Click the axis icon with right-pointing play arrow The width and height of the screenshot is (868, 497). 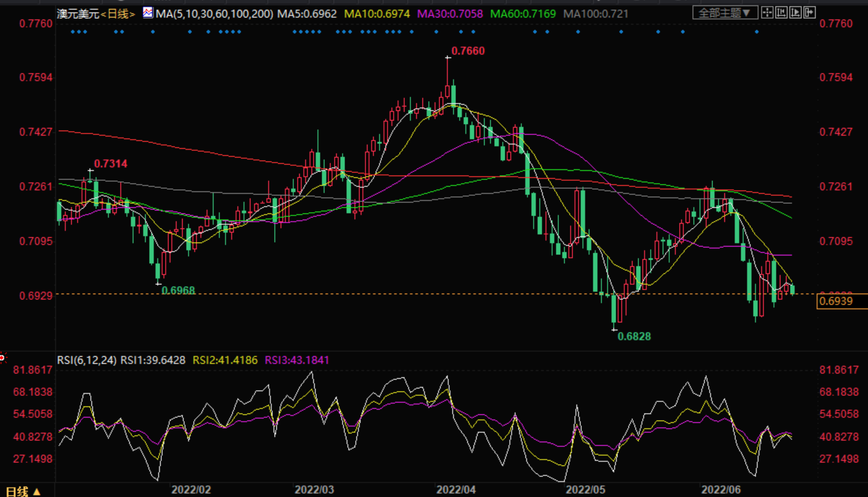click(x=795, y=12)
